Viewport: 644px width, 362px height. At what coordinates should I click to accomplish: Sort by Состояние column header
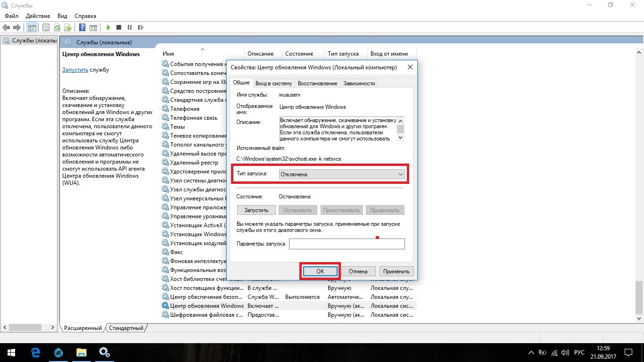304,54
